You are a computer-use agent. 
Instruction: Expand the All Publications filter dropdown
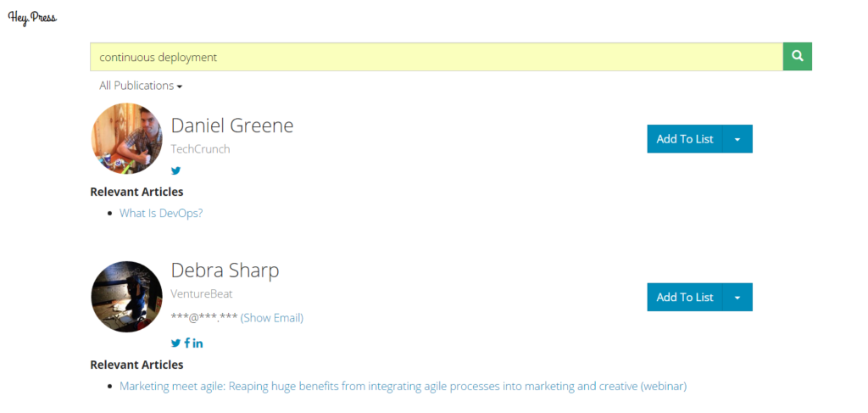[x=141, y=86]
